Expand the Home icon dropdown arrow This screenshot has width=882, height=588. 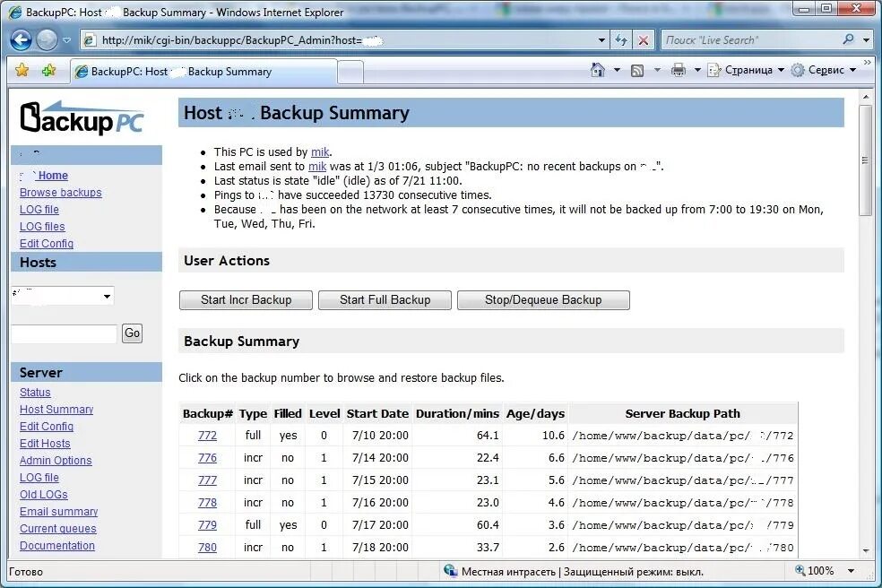(617, 70)
